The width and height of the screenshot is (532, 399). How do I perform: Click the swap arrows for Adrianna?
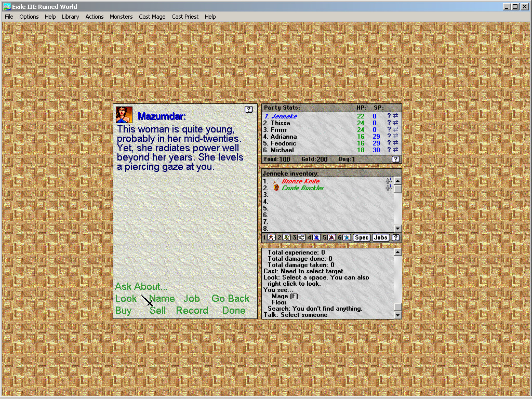(x=395, y=137)
